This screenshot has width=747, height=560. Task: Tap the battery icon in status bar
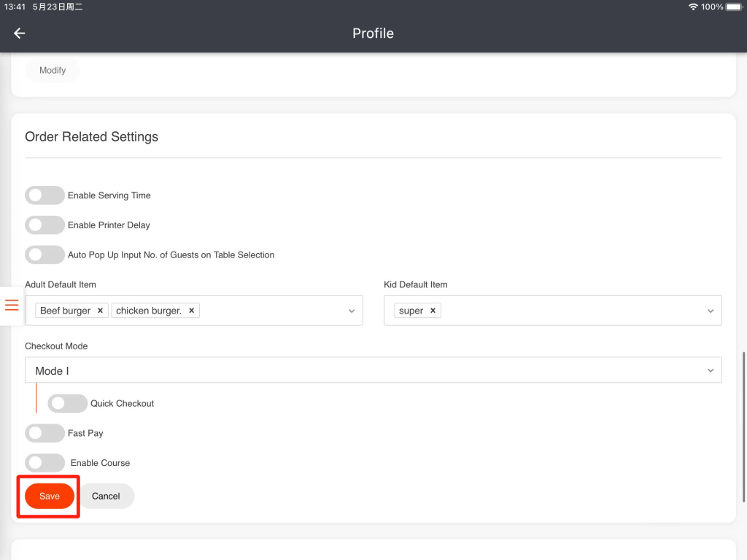(x=733, y=7)
